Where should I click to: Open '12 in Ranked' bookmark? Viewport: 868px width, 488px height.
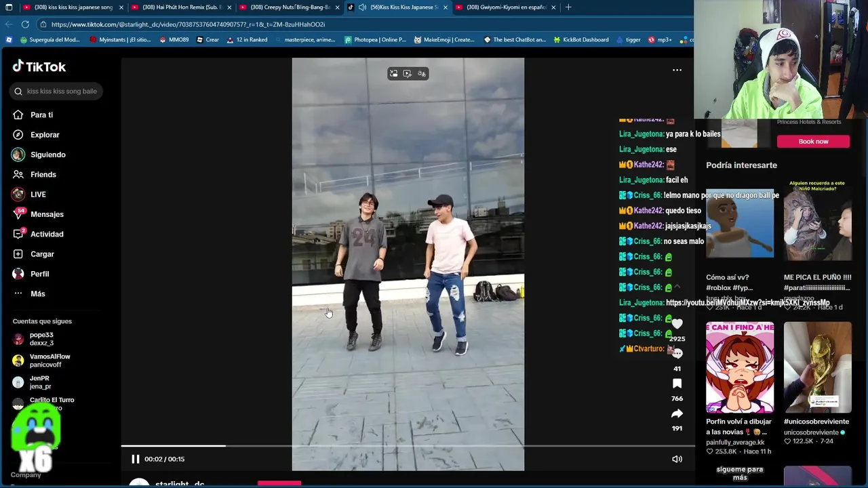click(x=247, y=40)
